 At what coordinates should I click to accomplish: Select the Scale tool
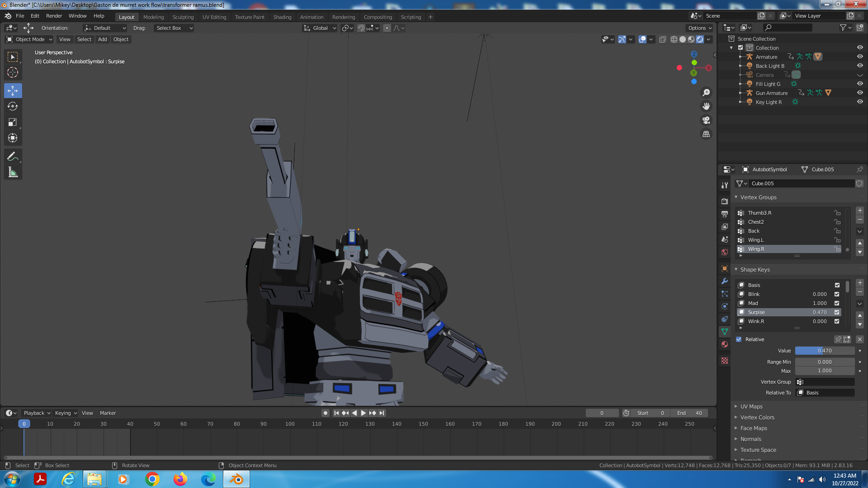click(13, 122)
